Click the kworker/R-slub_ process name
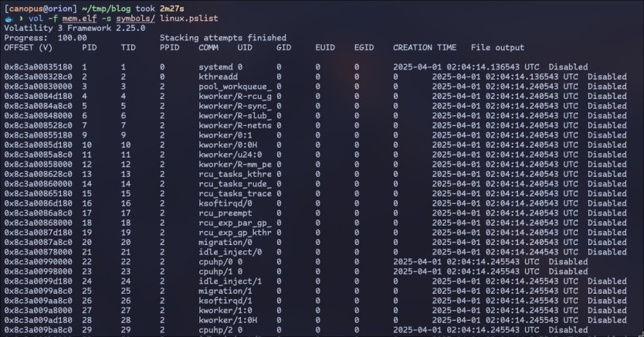This screenshot has height=337, width=644. [236, 116]
